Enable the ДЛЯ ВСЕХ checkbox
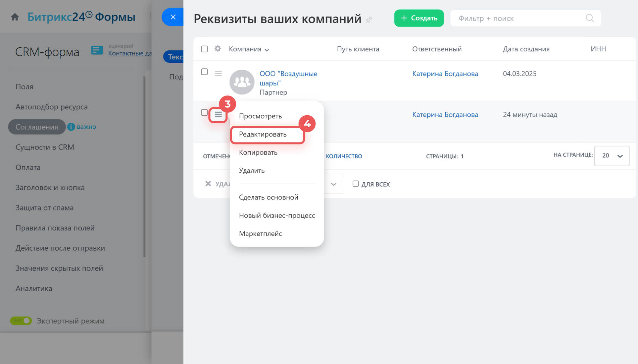Image resolution: width=638 pixels, height=364 pixels. tap(355, 184)
